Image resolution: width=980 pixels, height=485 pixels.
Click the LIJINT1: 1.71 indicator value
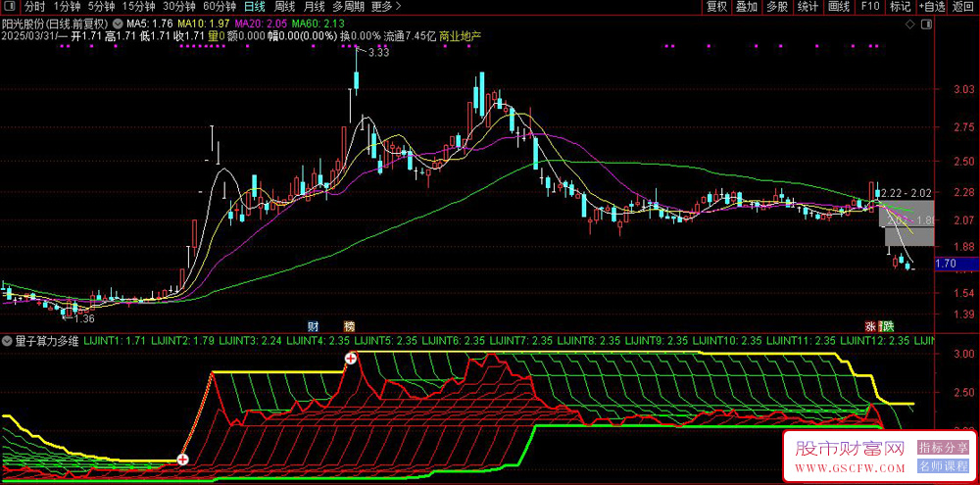[x=115, y=341]
